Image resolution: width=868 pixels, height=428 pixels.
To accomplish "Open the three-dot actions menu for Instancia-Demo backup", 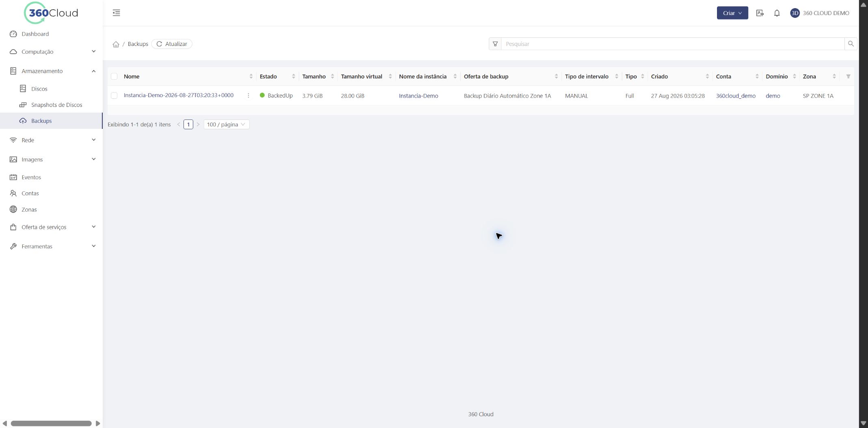I will [248, 96].
